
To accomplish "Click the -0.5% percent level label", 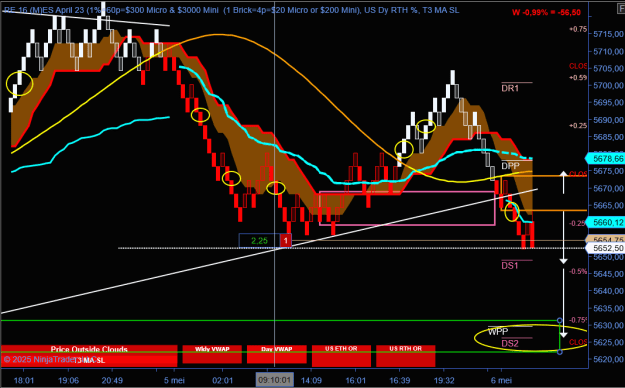I will (578, 272).
